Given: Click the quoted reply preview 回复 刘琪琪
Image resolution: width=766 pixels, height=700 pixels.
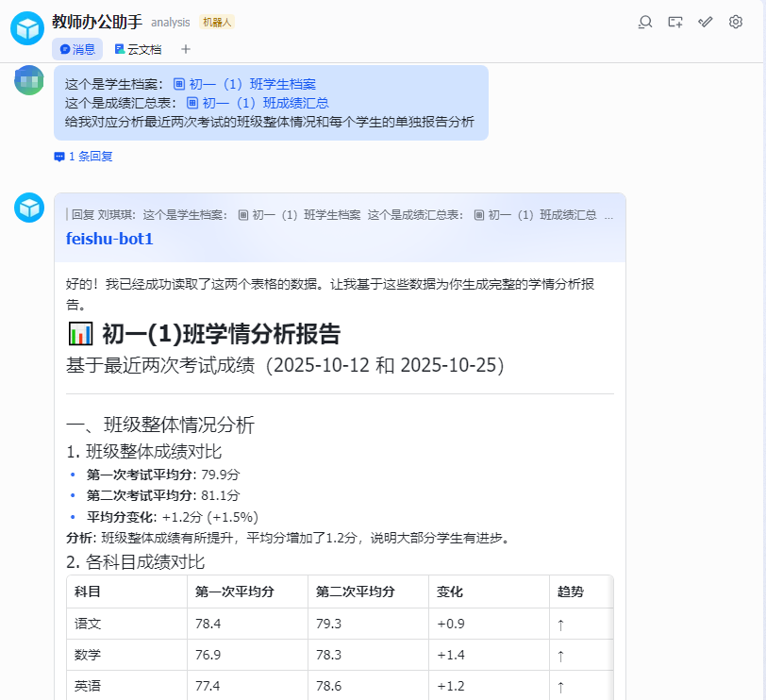Looking at the screenshot, I should 340,215.
